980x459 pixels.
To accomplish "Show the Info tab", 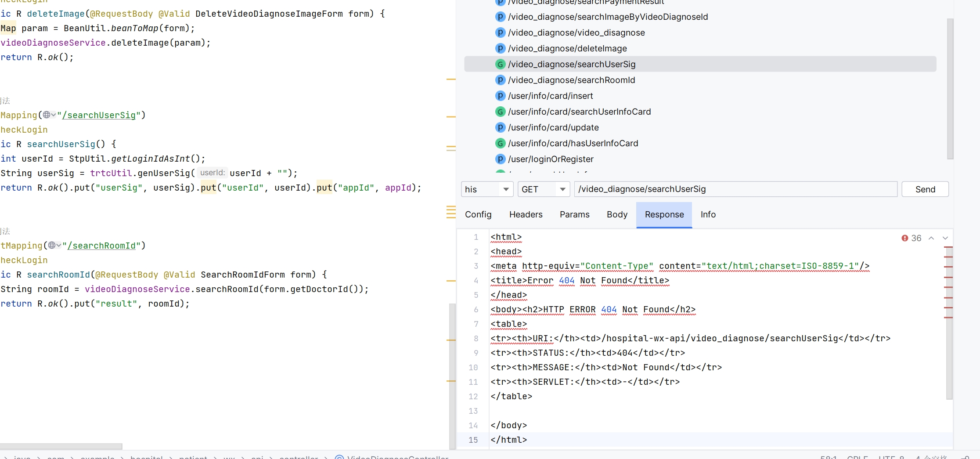I will coord(708,214).
